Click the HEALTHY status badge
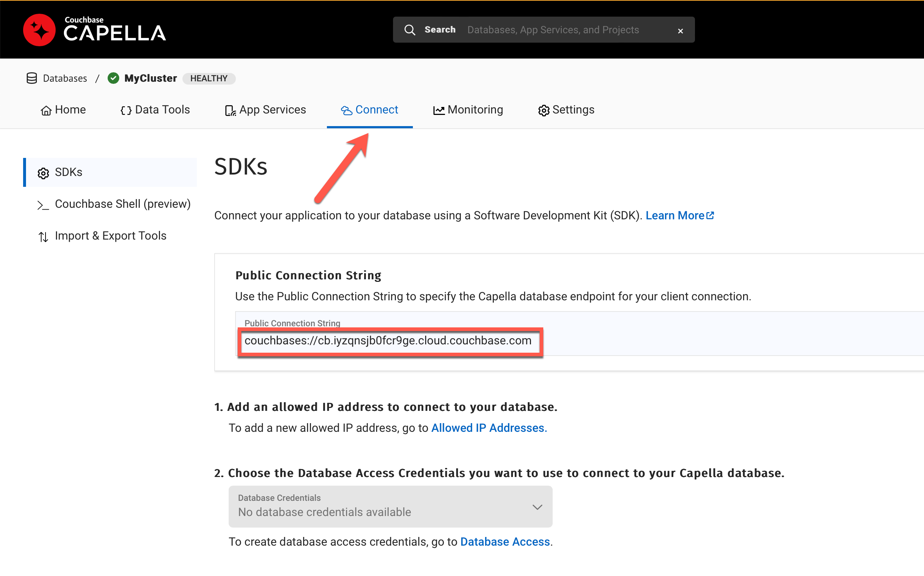This screenshot has width=924, height=576. click(209, 78)
